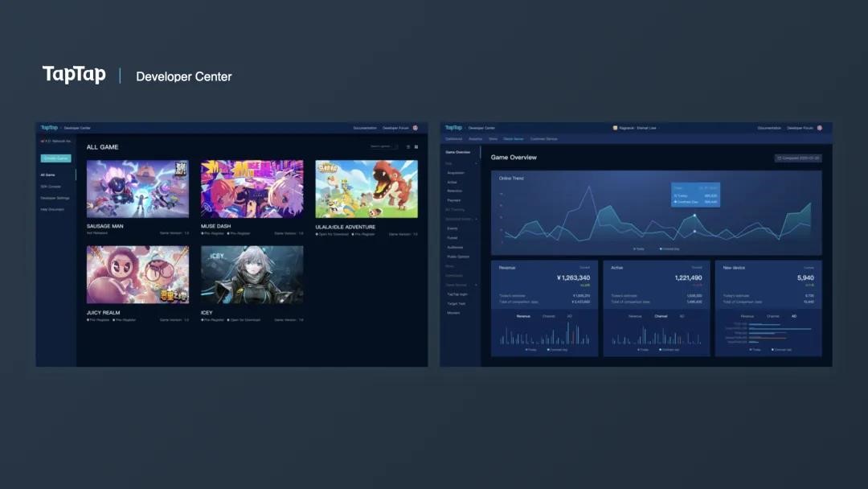This screenshot has width=868, height=489.
Task: Select AD tab in the New device card
Action: [x=794, y=316]
